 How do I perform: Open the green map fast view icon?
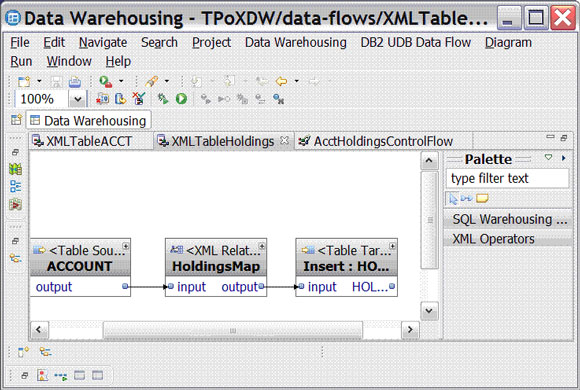point(16,169)
